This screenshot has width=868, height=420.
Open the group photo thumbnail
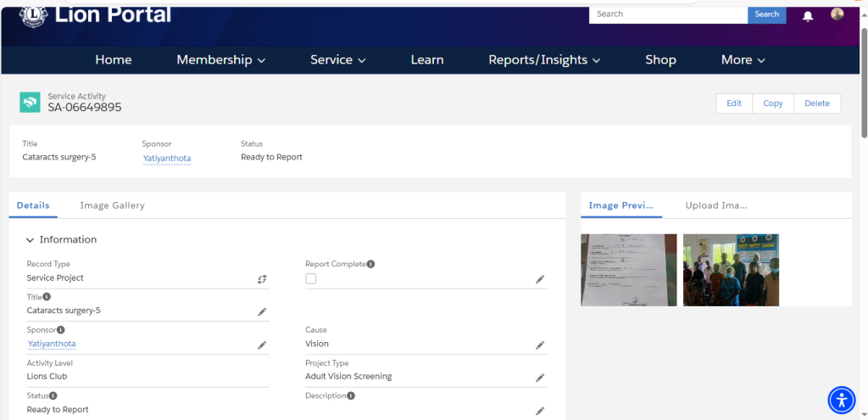[731, 270]
